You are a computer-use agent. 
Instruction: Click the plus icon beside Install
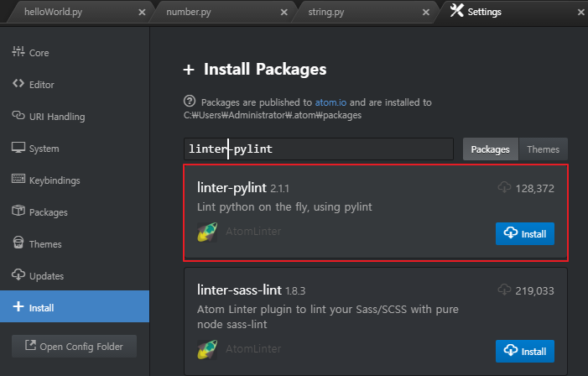18,306
